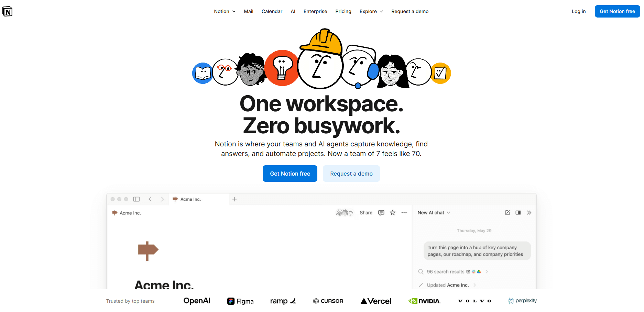Click the back arrow in Acme window
Viewport: 644px width, 312px height.
coord(150,199)
